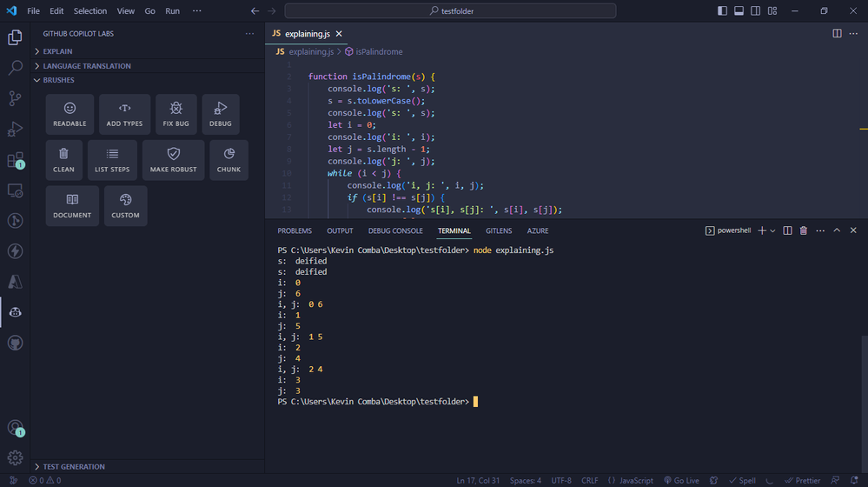Open the Extensions view
Screen dimensions: 868x487
pyautogui.click(x=15, y=160)
